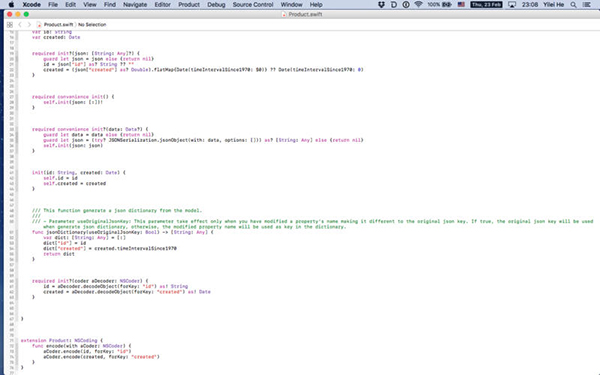Click the Thu, 23 Feb date item
The image size is (600, 375).
tap(486, 5)
